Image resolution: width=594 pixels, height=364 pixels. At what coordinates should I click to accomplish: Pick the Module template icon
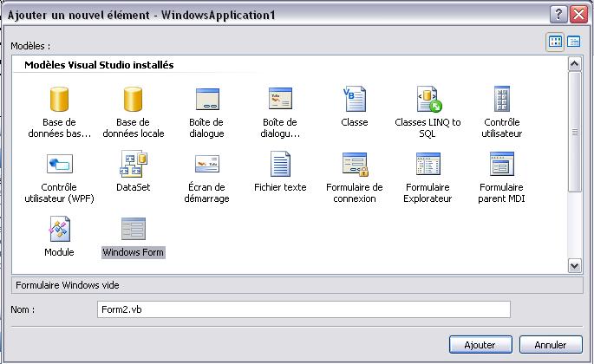(x=60, y=229)
